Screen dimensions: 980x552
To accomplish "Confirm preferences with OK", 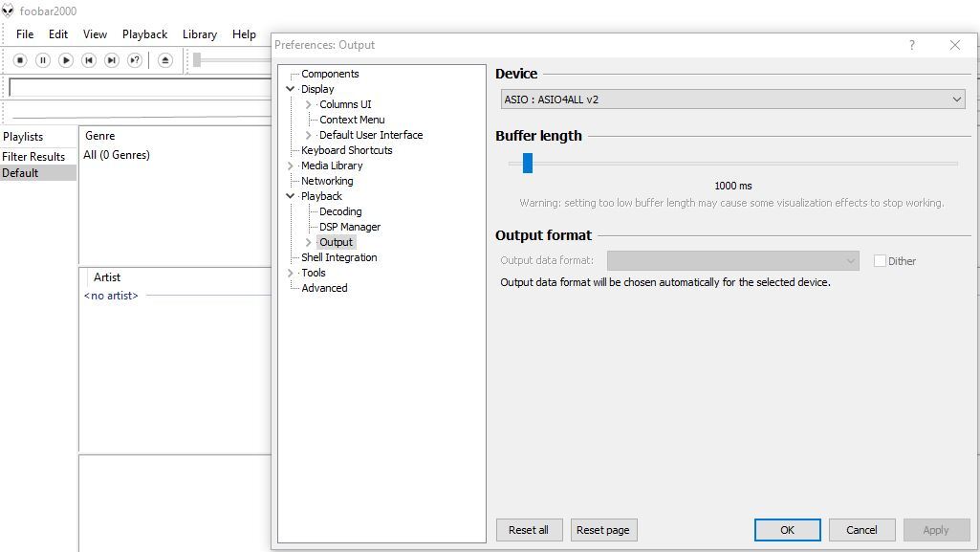I will (x=788, y=530).
